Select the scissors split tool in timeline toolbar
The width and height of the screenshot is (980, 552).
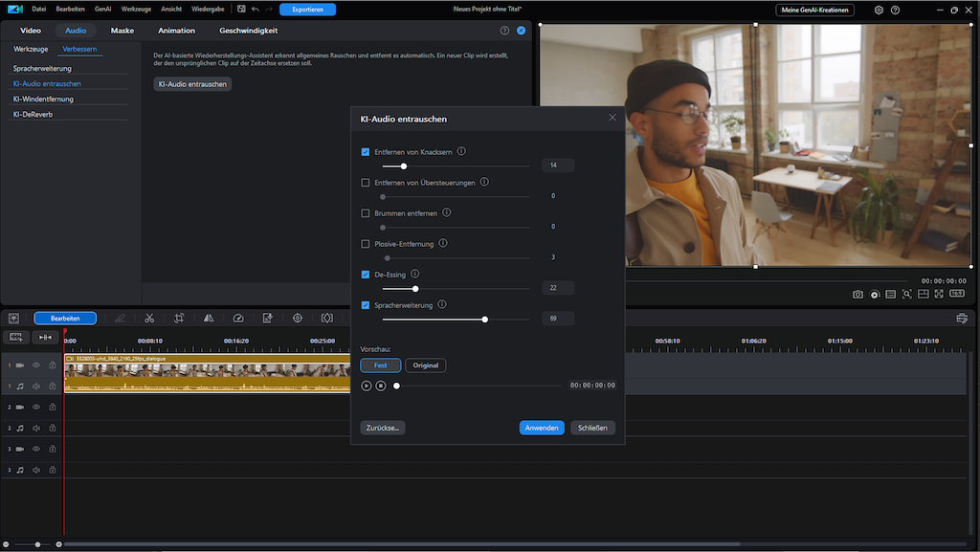[149, 318]
